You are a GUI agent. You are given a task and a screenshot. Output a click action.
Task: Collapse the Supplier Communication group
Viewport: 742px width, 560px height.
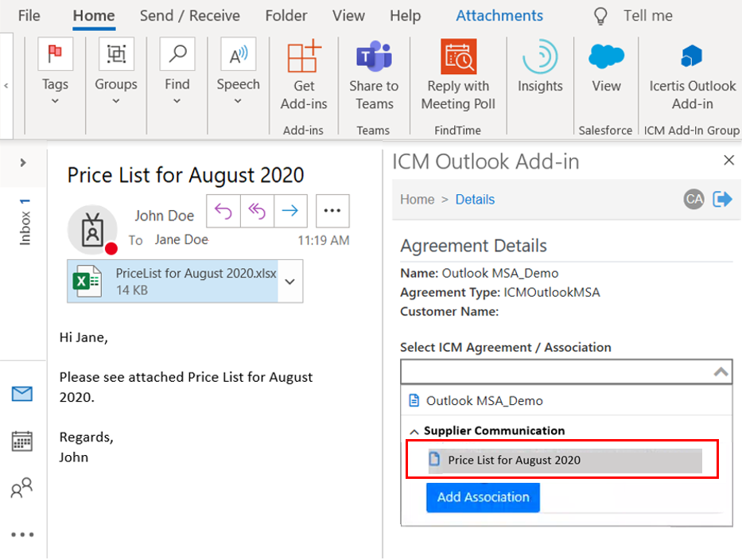point(414,431)
